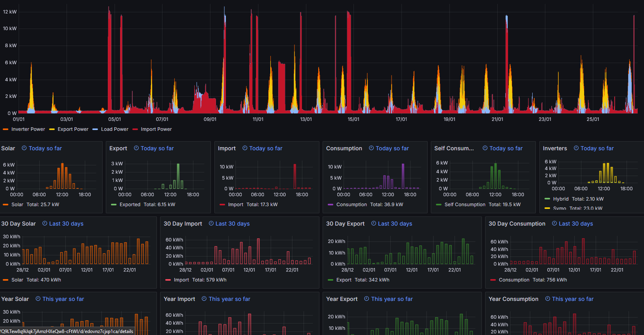The width and height of the screenshot is (644, 335).
Task: Toggle Hybrid series in Inverters legend
Action: (x=561, y=199)
